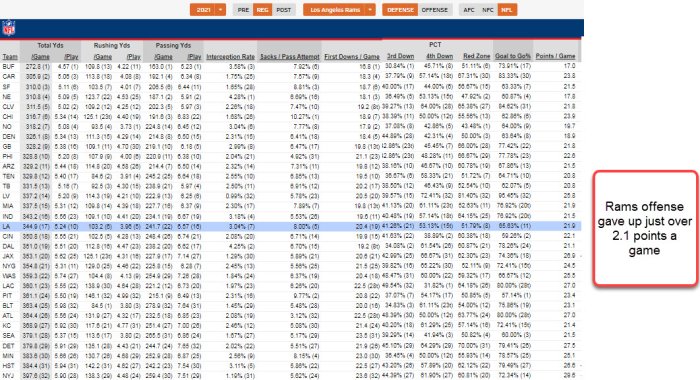Select the REG season toggle
Viewport: 700px width, 380px height.
(x=262, y=10)
